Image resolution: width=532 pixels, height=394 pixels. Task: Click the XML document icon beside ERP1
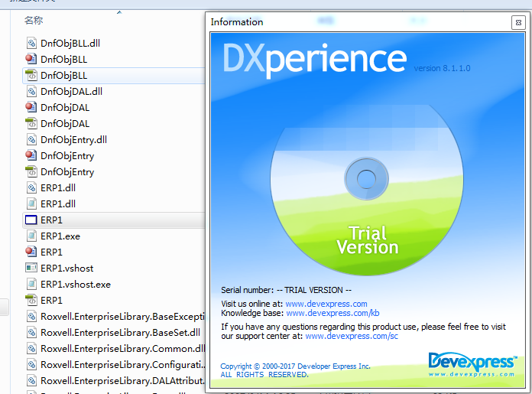31,300
